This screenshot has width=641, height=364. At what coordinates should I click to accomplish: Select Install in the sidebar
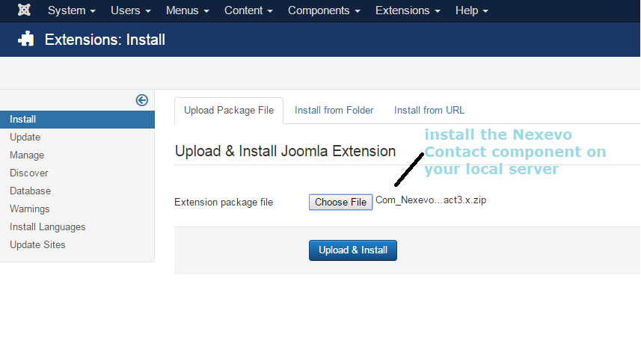coord(77,120)
